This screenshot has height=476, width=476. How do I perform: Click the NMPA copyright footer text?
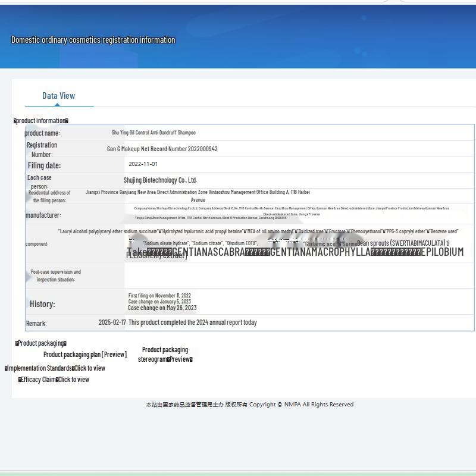pyautogui.click(x=249, y=405)
